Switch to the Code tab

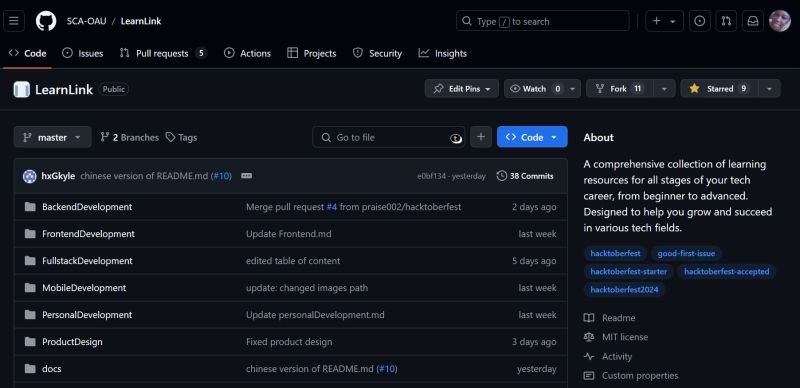pyautogui.click(x=28, y=53)
